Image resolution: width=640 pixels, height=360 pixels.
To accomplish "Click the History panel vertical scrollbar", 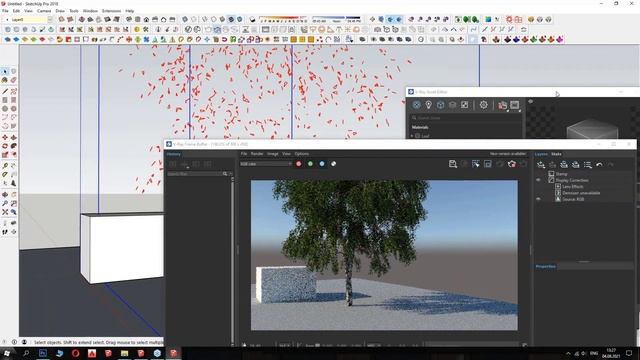I will [x=233, y=261].
